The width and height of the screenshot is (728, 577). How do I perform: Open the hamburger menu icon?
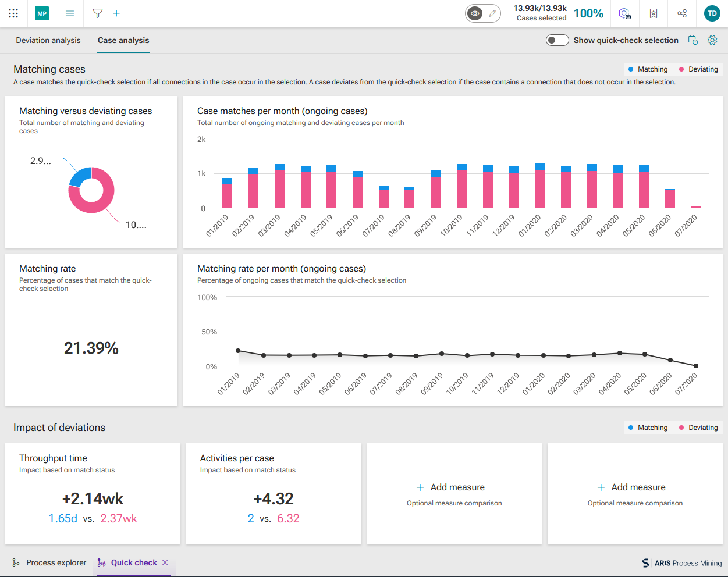(x=70, y=13)
